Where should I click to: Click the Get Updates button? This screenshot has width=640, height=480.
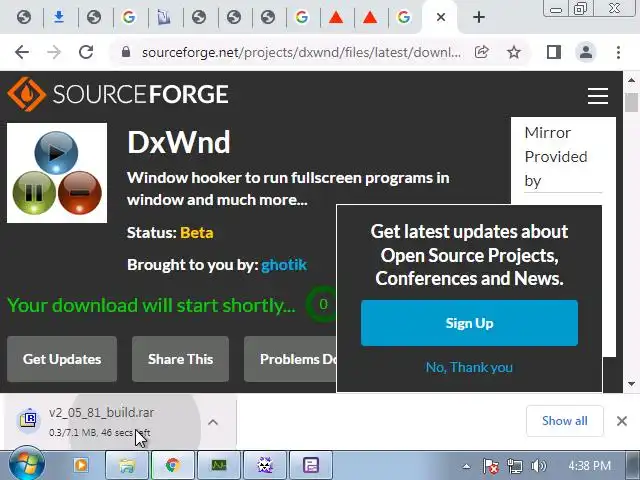[62, 359]
